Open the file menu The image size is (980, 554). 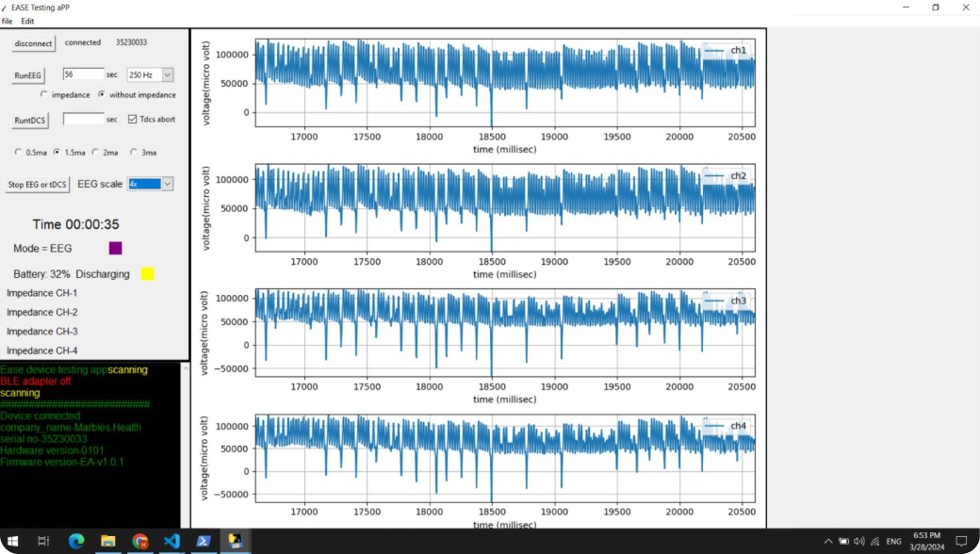click(7, 21)
